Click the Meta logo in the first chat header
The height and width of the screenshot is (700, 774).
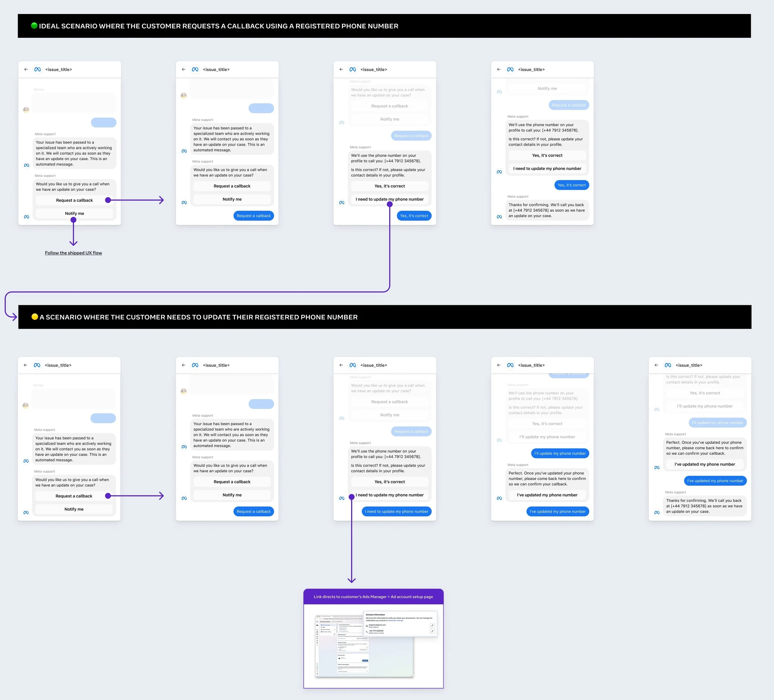(x=38, y=69)
